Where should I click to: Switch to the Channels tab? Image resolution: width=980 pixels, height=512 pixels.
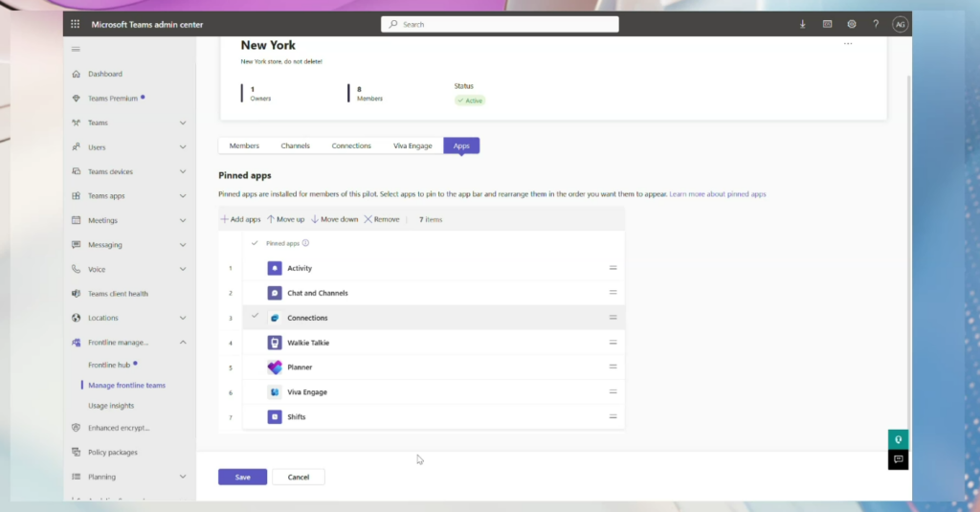point(295,145)
